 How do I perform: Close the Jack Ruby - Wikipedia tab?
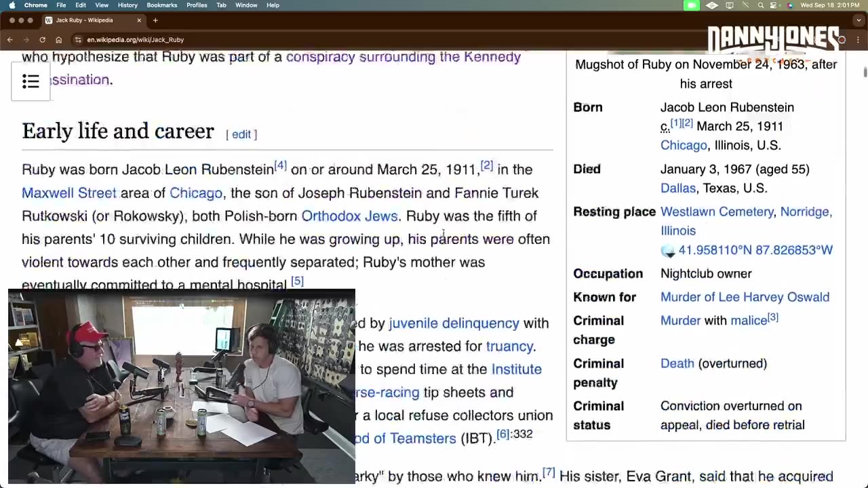pos(139,20)
